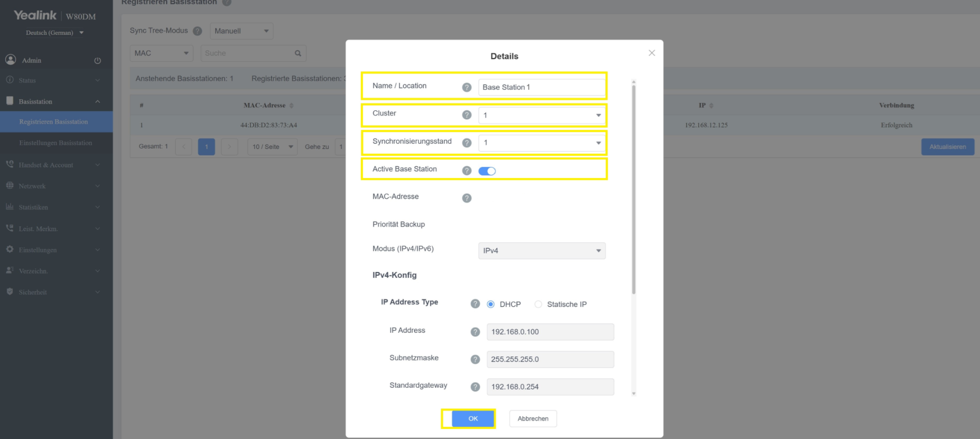Screen dimensions: 980x439
Task: Open Einstellungen Basisstation in sidebar
Action: pyautogui.click(x=55, y=143)
